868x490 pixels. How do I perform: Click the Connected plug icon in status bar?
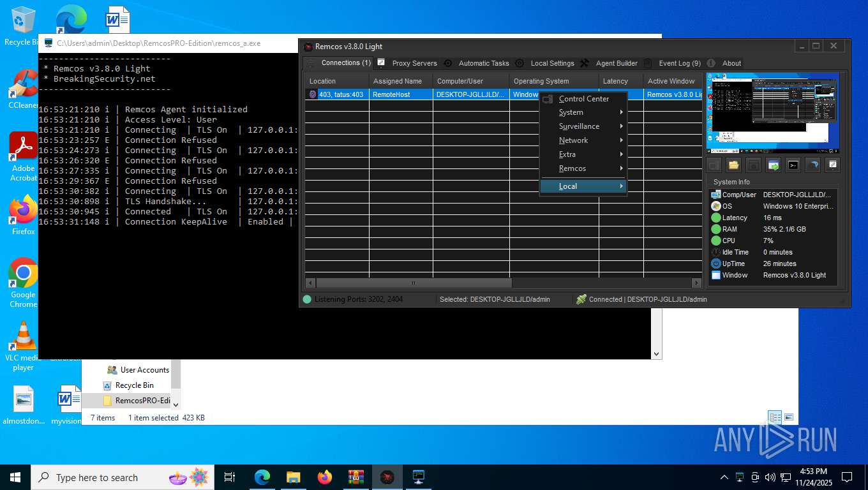click(581, 299)
